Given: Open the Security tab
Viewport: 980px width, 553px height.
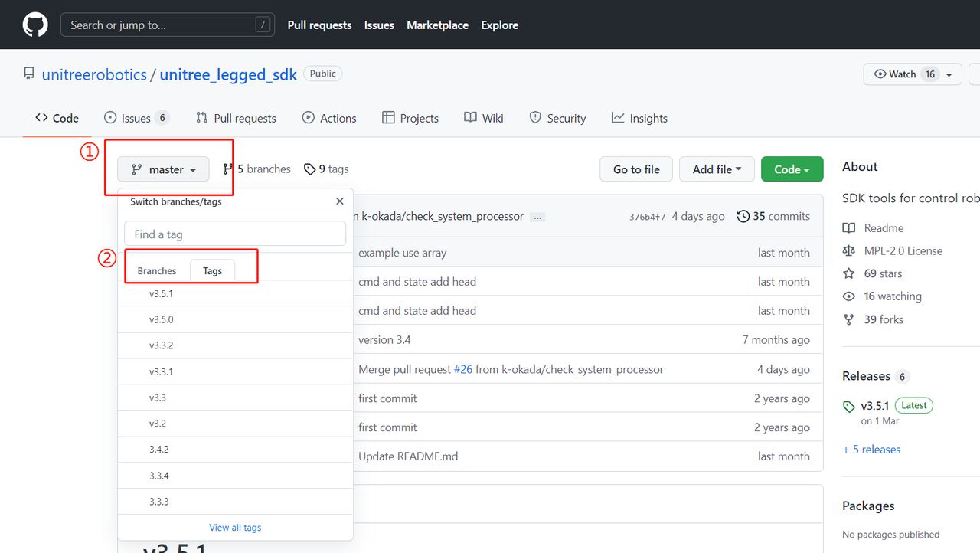Looking at the screenshot, I should [x=558, y=118].
